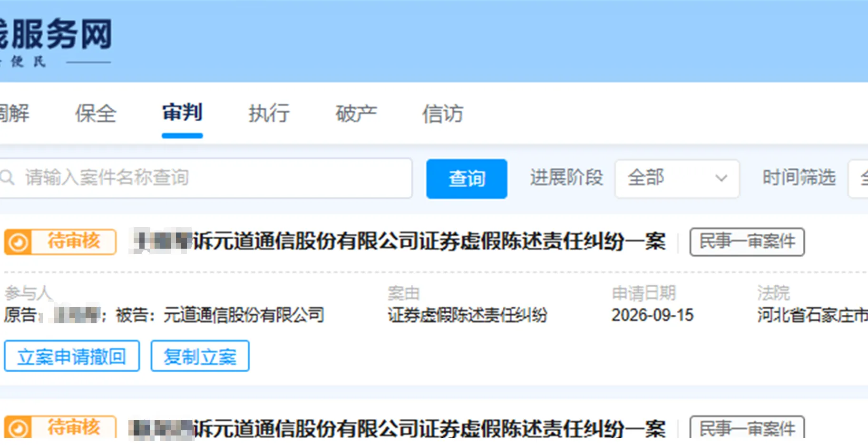Screen dimensions: 868x445
Task: Click the 待审核 clock icon of the 2026-09-15 case
Action: tap(18, 242)
